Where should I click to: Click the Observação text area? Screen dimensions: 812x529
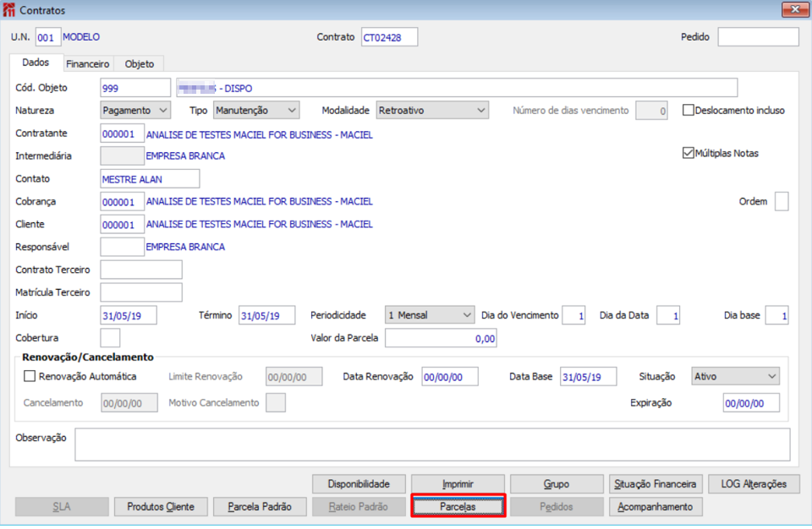point(432,444)
